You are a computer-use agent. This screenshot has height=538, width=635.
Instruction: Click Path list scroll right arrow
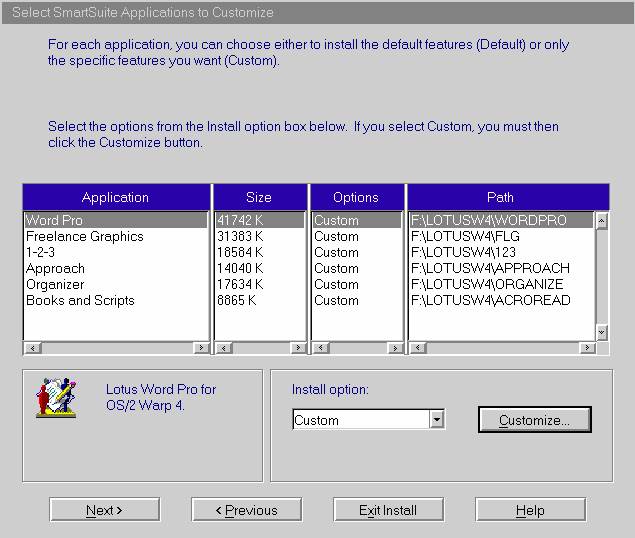click(x=587, y=348)
